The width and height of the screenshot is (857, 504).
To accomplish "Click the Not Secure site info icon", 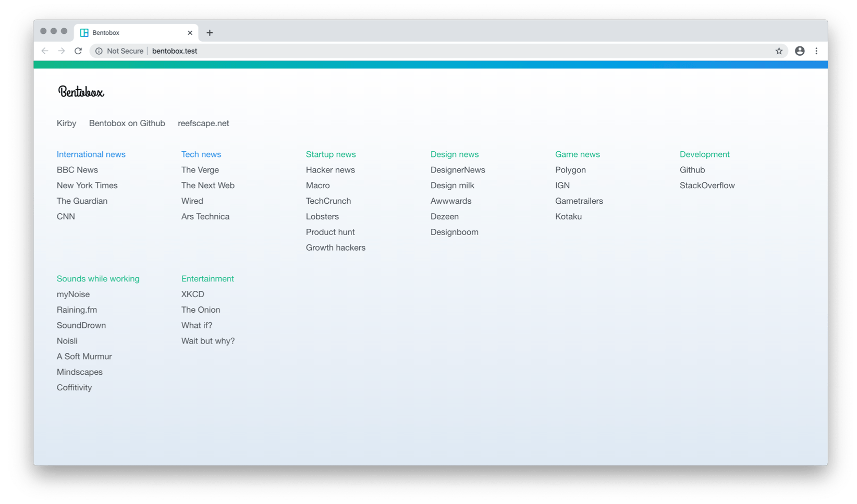I will (99, 51).
